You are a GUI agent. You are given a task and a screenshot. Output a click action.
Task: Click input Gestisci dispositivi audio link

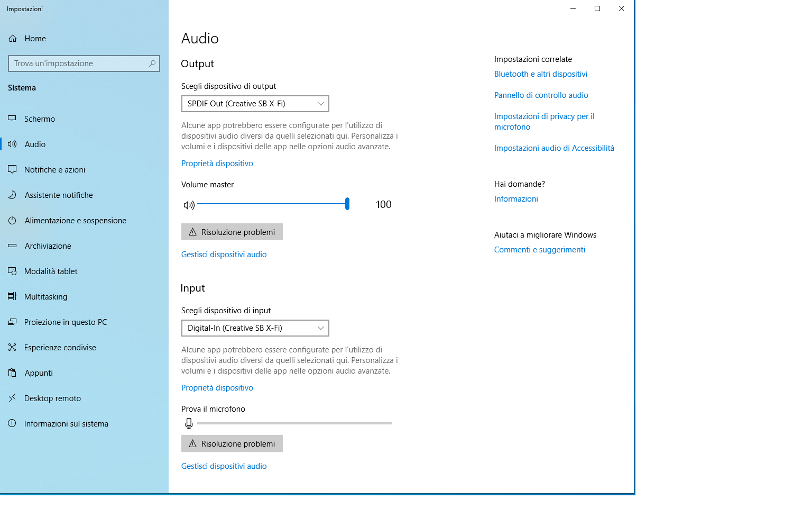click(x=224, y=466)
